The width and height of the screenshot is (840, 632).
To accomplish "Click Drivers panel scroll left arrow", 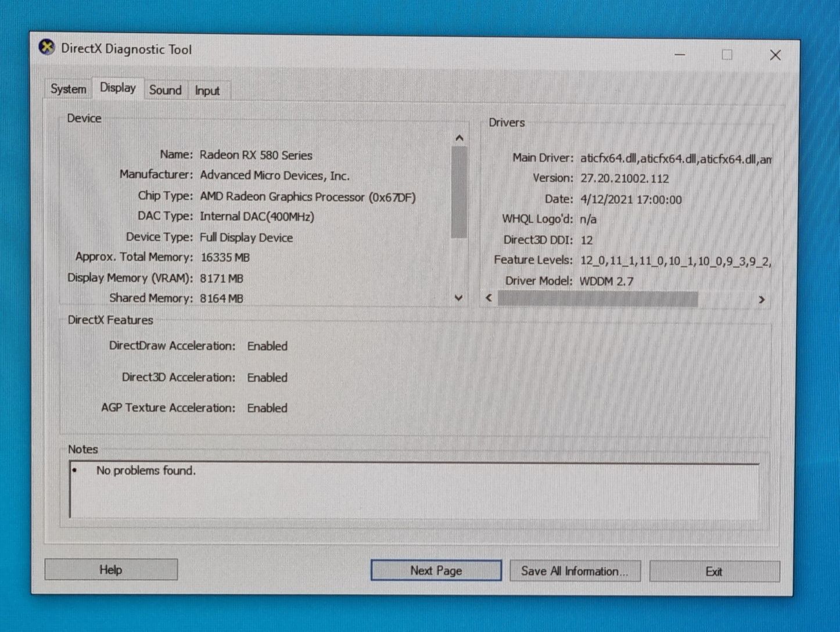I will (x=489, y=298).
